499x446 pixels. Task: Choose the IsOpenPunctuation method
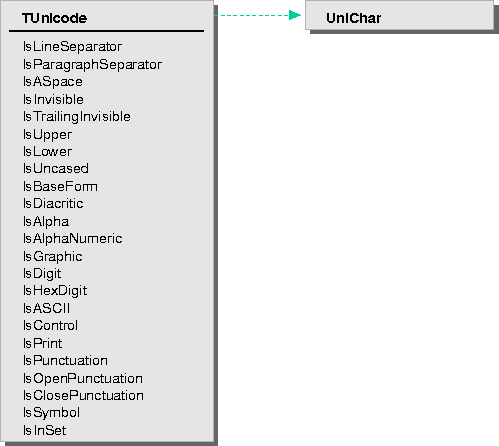click(x=83, y=379)
